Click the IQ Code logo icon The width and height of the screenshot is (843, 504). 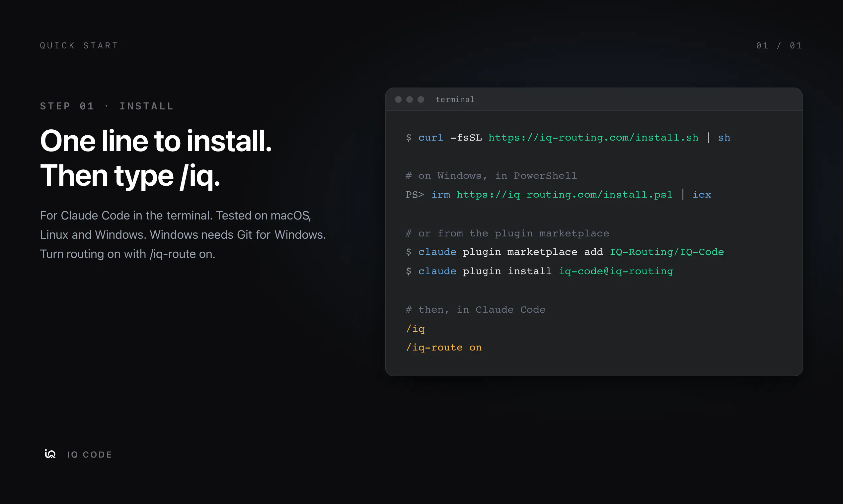click(x=50, y=454)
